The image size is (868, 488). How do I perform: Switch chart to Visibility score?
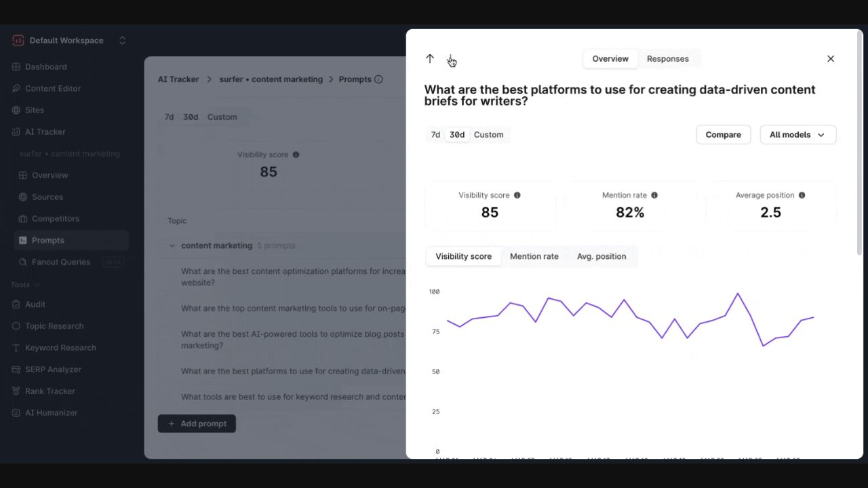coord(464,256)
